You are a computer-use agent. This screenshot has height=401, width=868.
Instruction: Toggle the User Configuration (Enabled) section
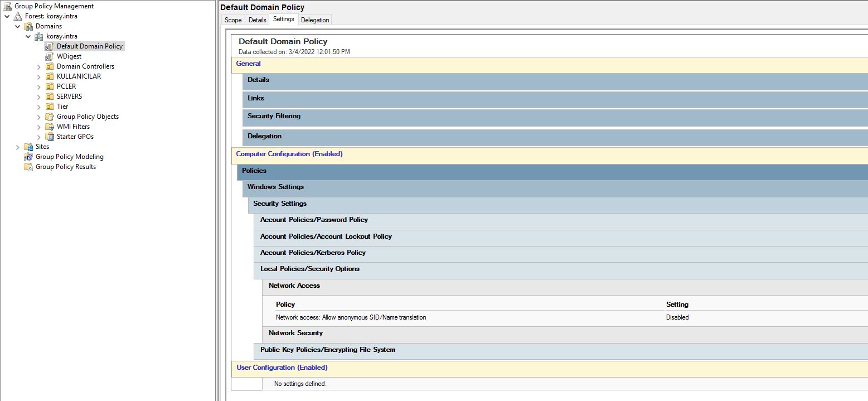282,368
